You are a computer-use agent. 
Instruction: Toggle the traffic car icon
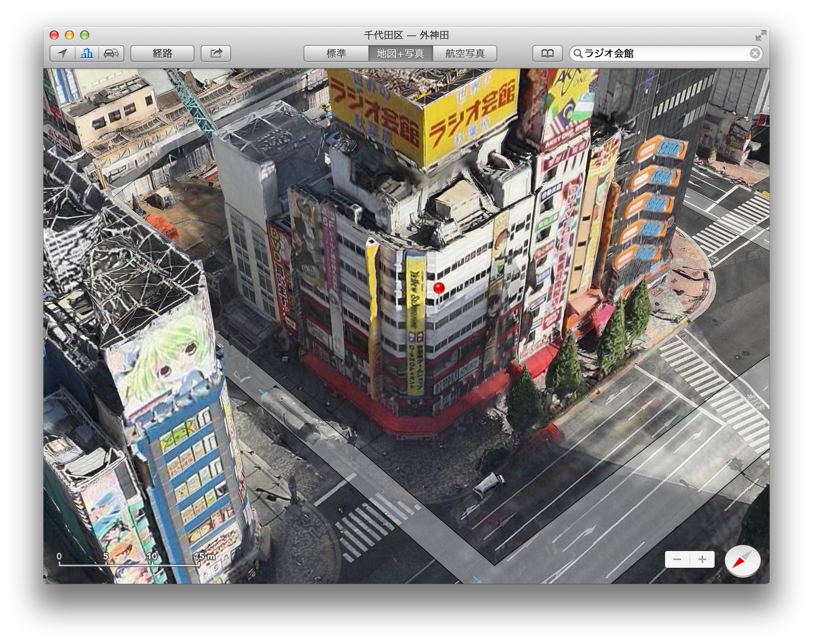pyautogui.click(x=111, y=53)
